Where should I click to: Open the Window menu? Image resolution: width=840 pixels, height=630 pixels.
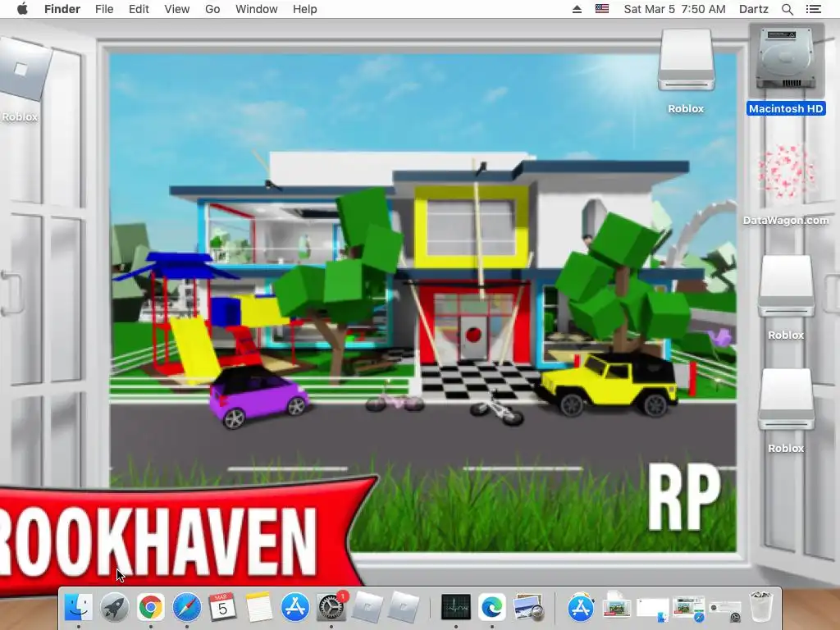(x=257, y=9)
